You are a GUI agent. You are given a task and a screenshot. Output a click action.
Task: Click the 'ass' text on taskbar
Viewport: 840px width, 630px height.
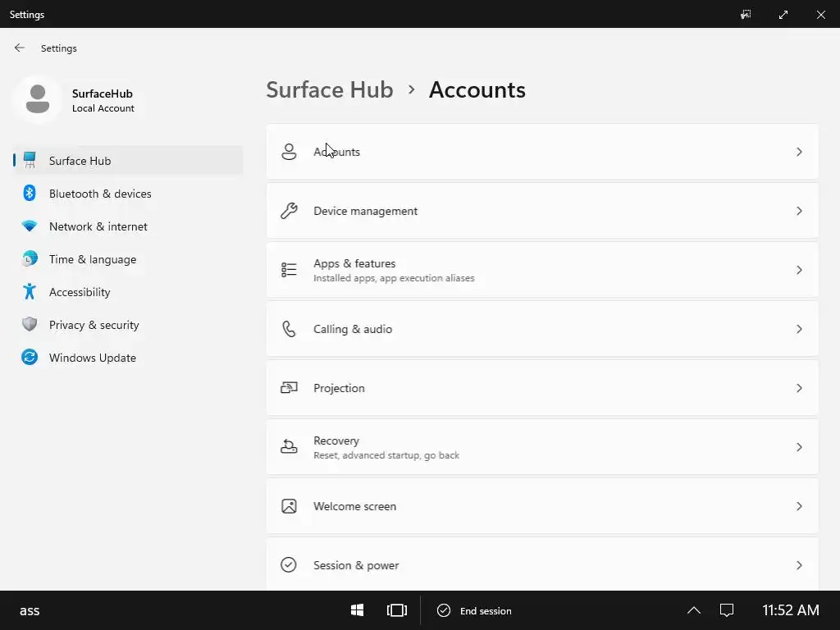tap(30, 610)
